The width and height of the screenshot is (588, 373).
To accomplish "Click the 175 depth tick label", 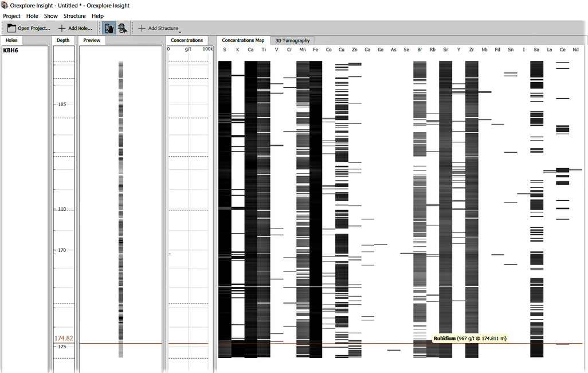I will pos(62,347).
